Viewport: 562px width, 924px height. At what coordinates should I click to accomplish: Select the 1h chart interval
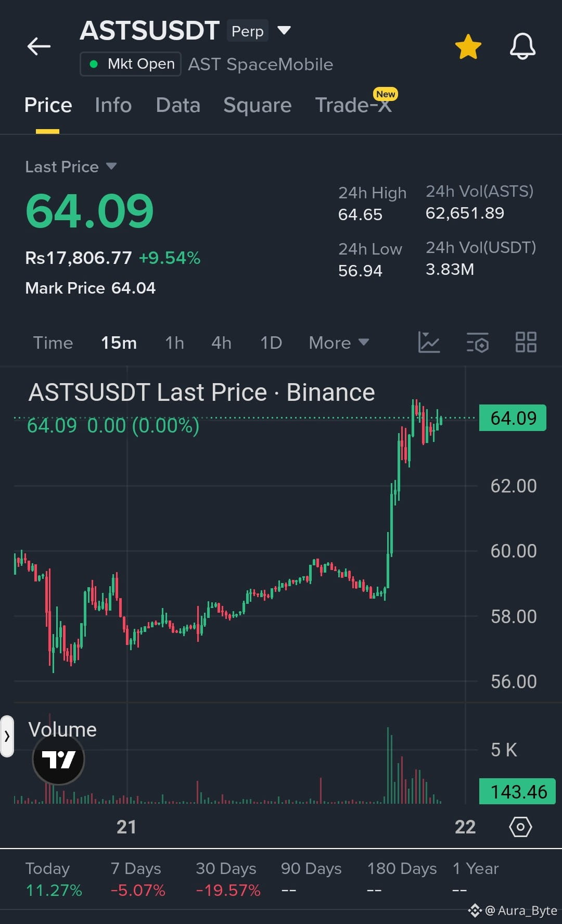[174, 343]
